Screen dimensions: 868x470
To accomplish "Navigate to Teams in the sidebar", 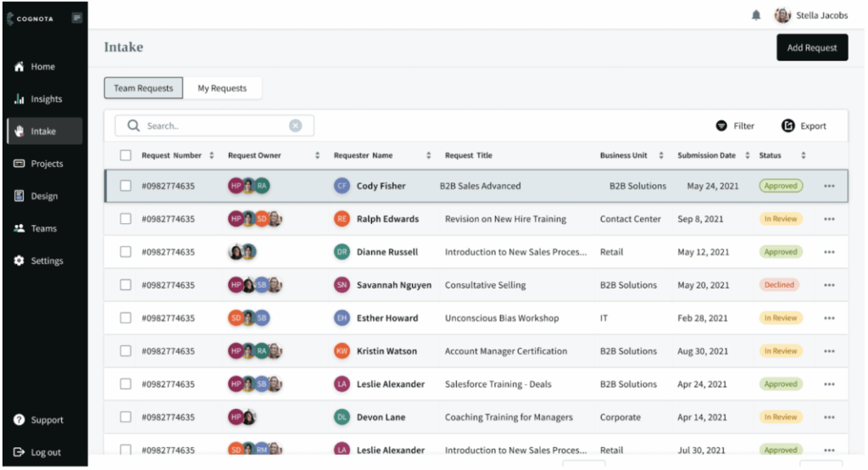I will pyautogui.click(x=43, y=228).
